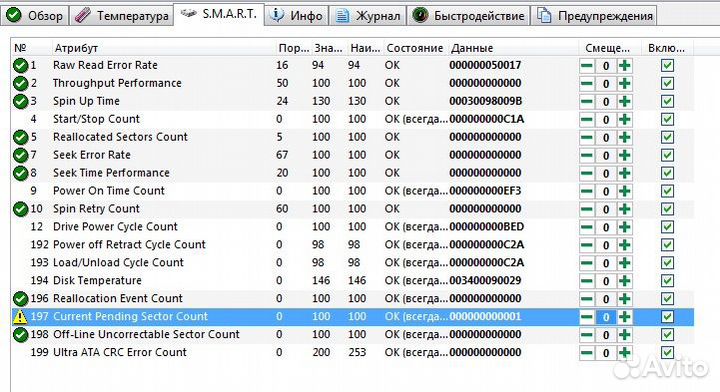Click green check icon of Reallocation Event Count
This screenshot has height=392, width=720.
pos(20,299)
